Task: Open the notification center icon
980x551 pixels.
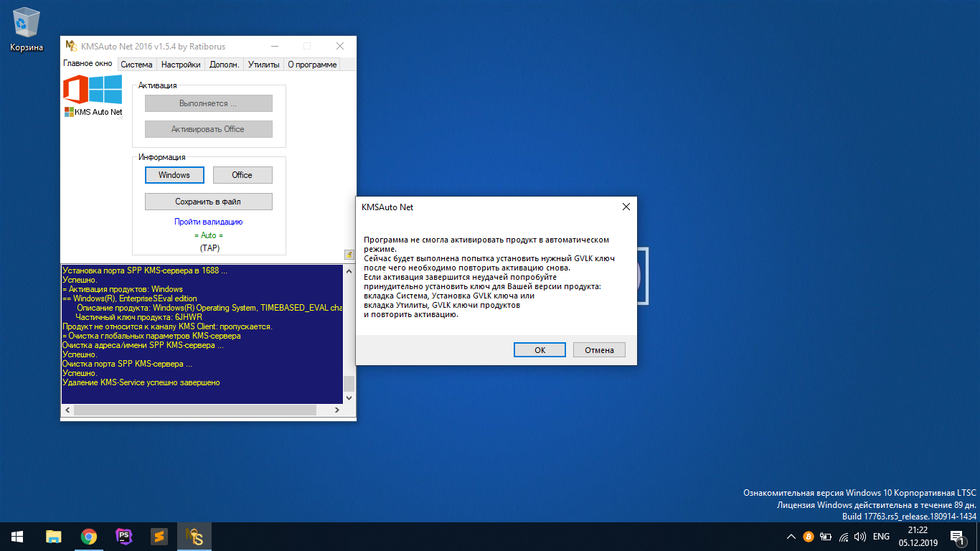Action: pyautogui.click(x=956, y=536)
